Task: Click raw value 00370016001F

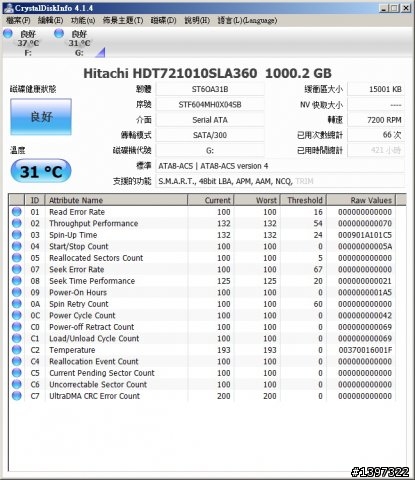Action: [365, 350]
